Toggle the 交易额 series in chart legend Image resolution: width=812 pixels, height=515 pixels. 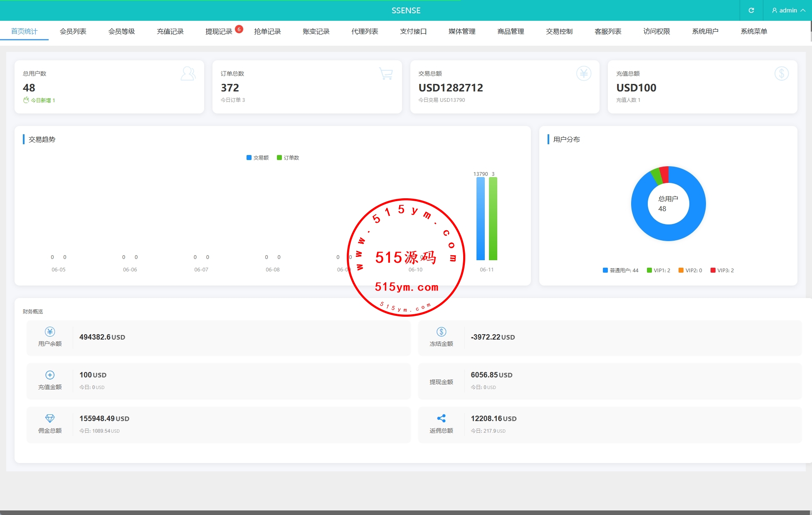coord(257,158)
